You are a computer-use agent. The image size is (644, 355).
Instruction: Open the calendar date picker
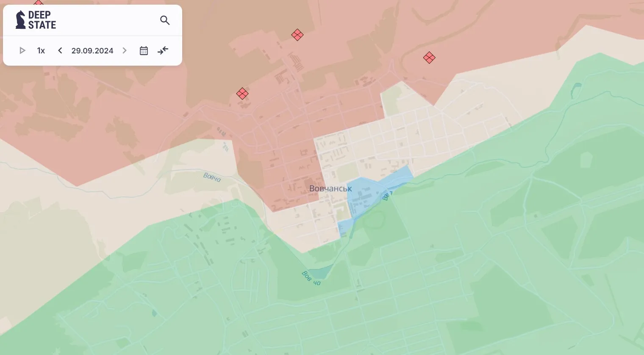click(144, 51)
